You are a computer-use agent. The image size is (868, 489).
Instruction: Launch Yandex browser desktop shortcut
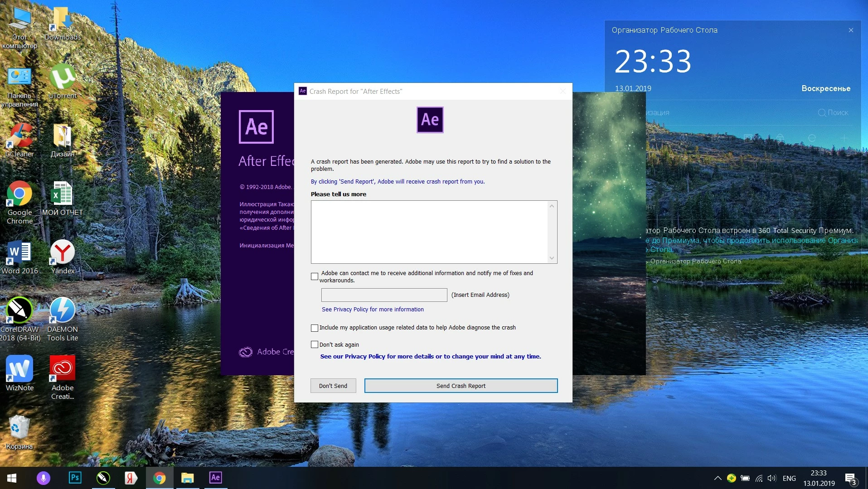[x=63, y=257]
